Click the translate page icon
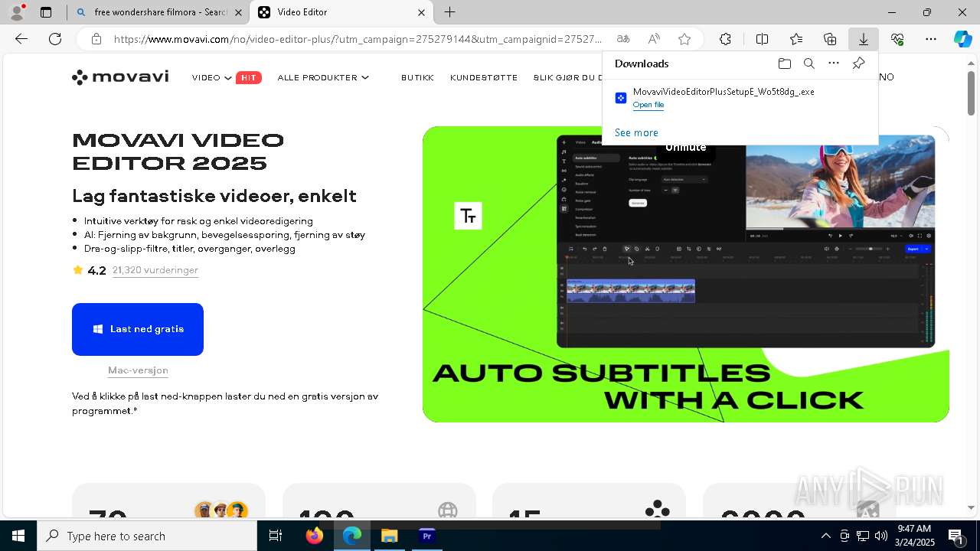The image size is (980, 551). pyautogui.click(x=623, y=39)
